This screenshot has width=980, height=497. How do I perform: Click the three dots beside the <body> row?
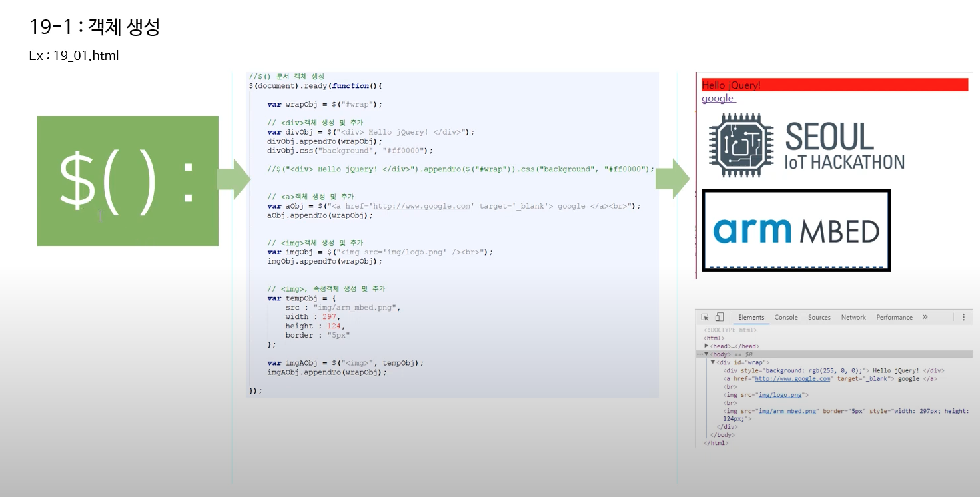point(700,354)
